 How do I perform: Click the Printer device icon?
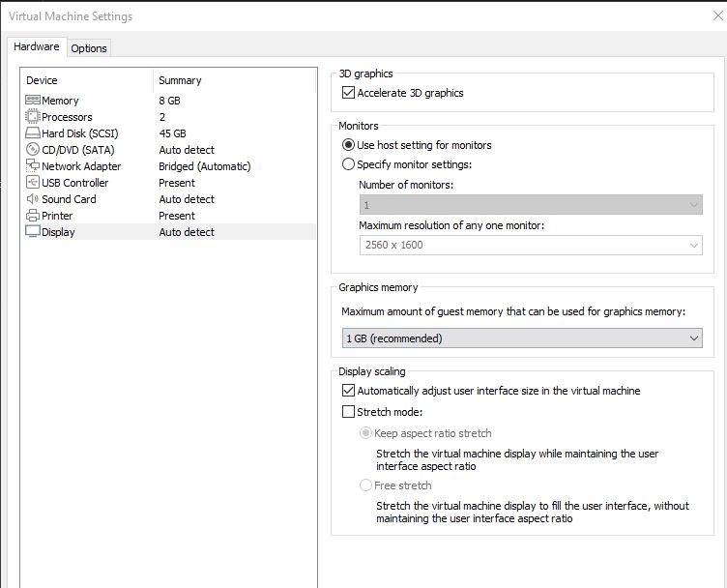click(x=33, y=215)
